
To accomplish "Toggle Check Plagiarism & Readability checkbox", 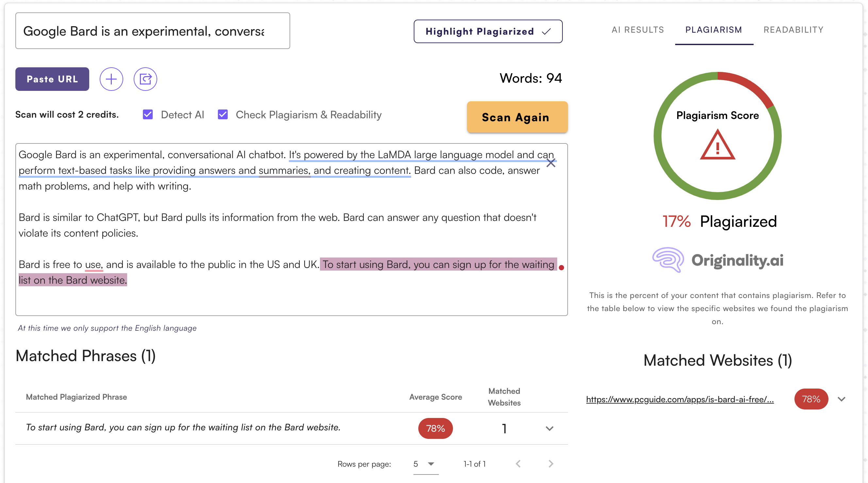I will tap(223, 115).
